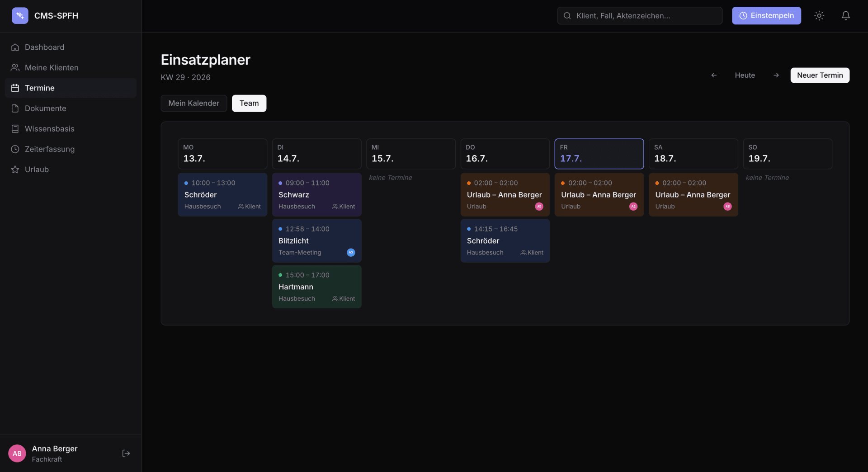Open the Hartmann 15:00 appointment
The width and height of the screenshot is (868, 472).
[316, 287]
